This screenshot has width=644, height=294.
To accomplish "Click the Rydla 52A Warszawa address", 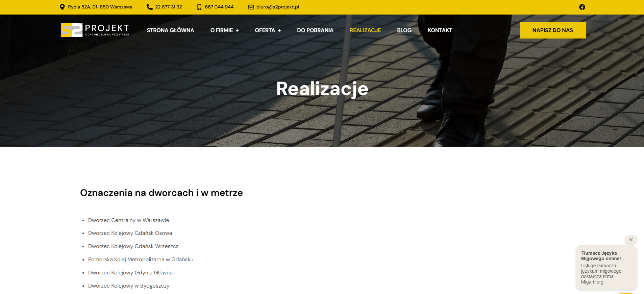I will [x=100, y=7].
